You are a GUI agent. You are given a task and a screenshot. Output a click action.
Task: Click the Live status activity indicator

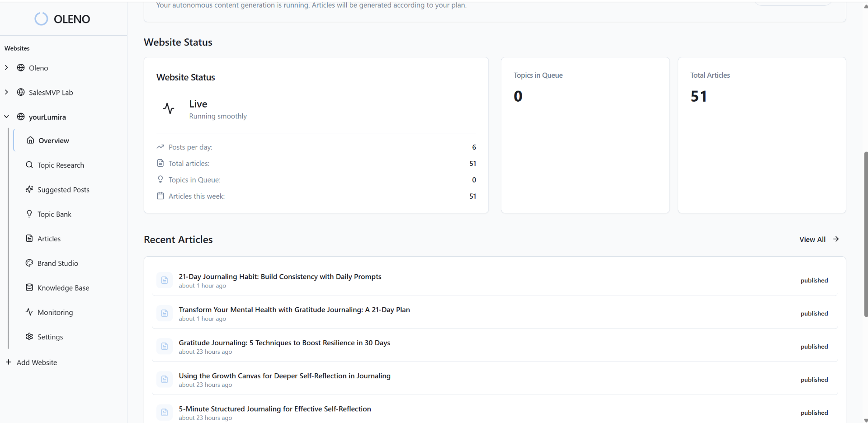coord(168,108)
